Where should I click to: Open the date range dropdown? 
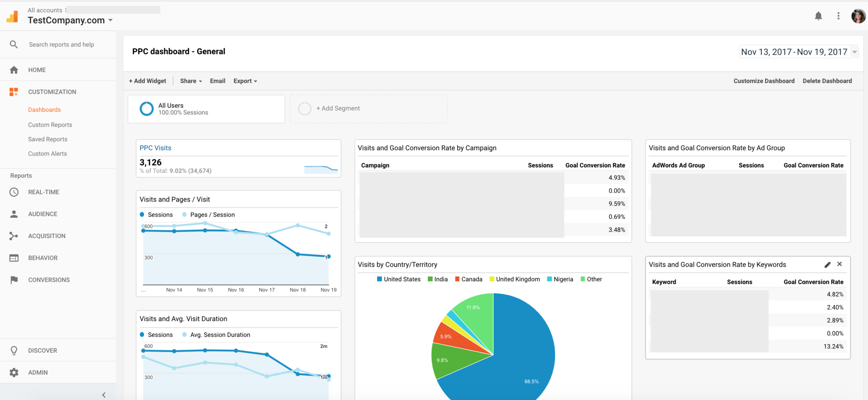point(799,51)
